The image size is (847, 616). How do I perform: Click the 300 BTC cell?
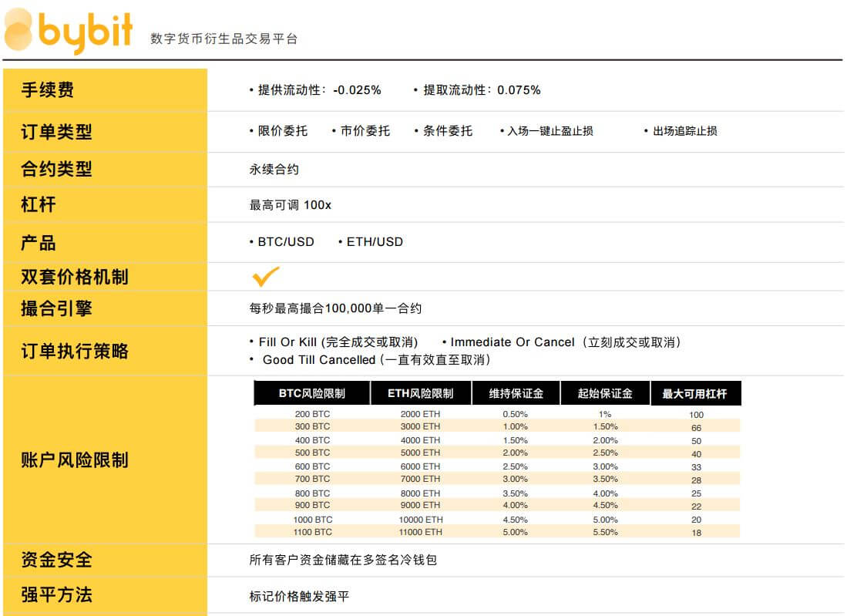click(312, 426)
